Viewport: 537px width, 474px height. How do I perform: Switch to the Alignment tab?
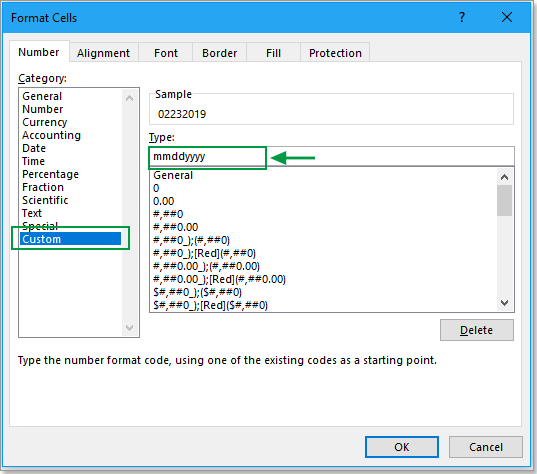click(103, 53)
